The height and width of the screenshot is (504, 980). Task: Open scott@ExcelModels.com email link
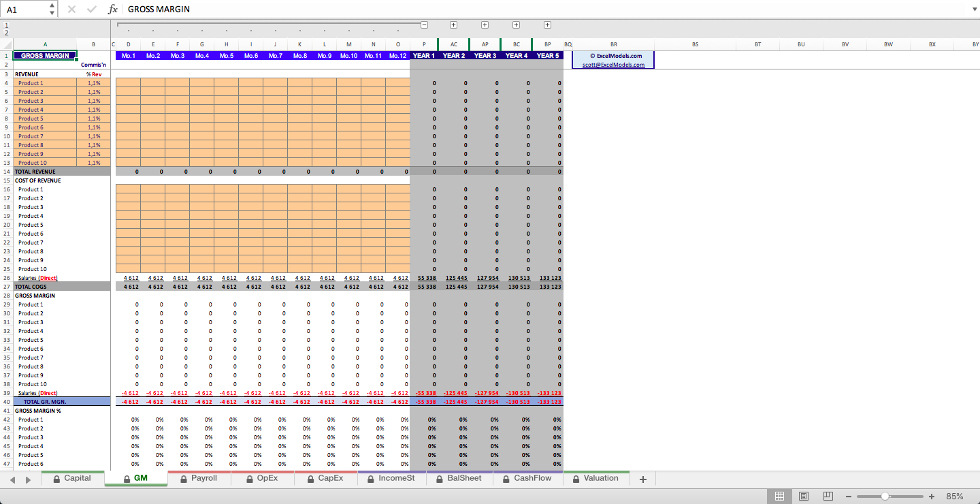pos(613,65)
